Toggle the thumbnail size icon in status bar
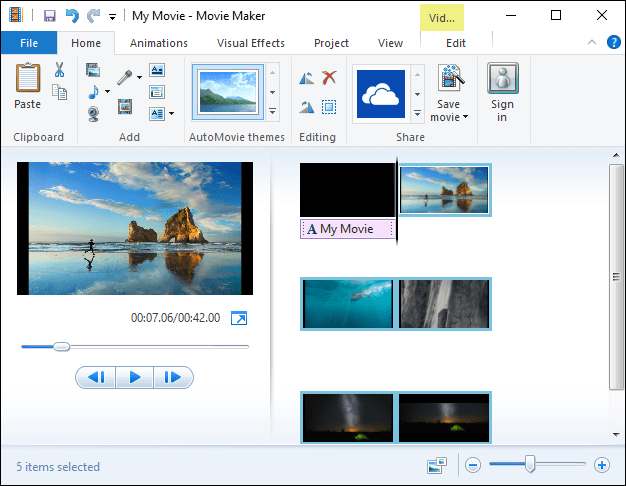This screenshot has width=626, height=486. pos(436,465)
